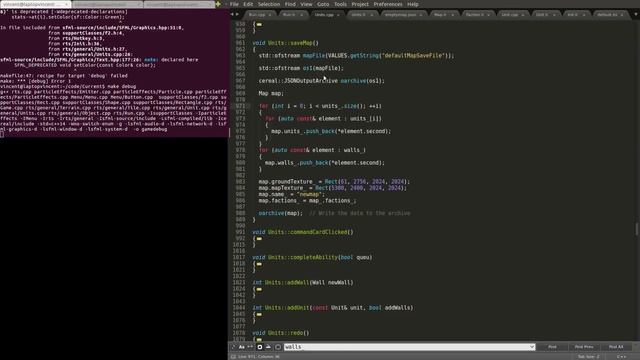Toggle highlight matches option
This screenshot has width=640, height=360.
tap(278, 347)
